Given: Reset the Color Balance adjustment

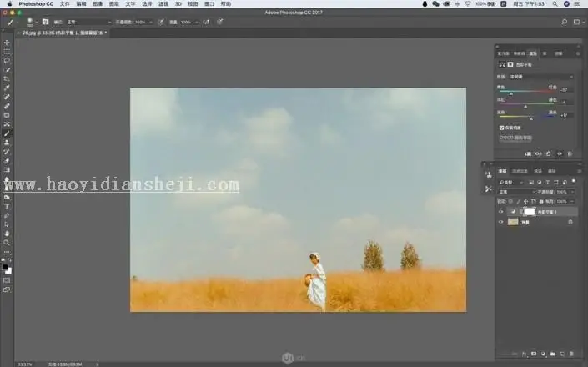Looking at the screenshot, I should click(x=549, y=154).
